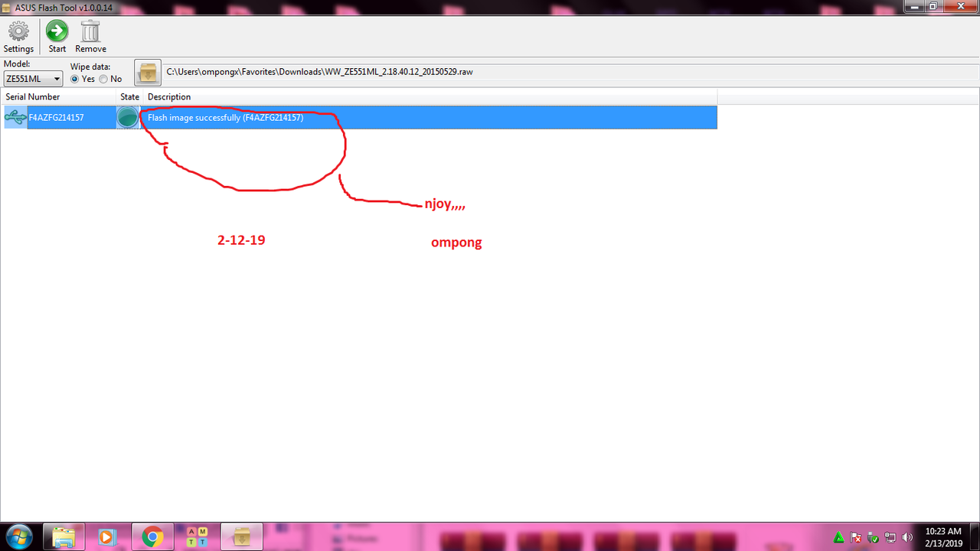
Task: Open Google Chrome from the taskbar
Action: click(x=152, y=537)
